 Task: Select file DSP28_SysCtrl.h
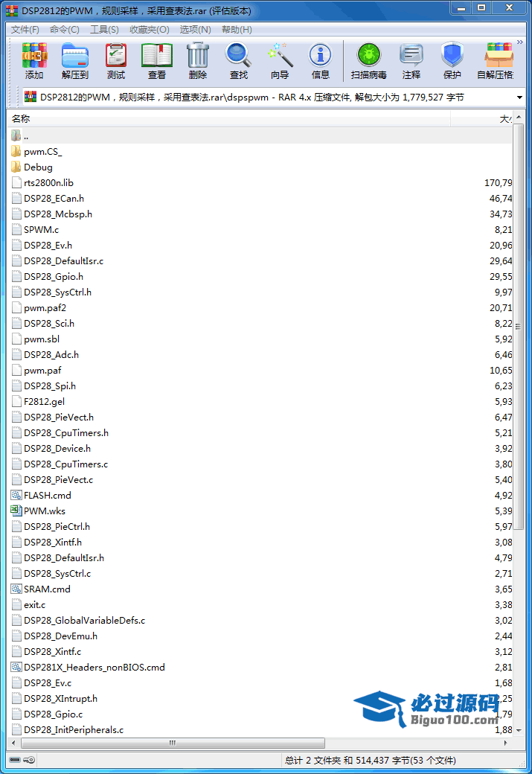coord(57,292)
